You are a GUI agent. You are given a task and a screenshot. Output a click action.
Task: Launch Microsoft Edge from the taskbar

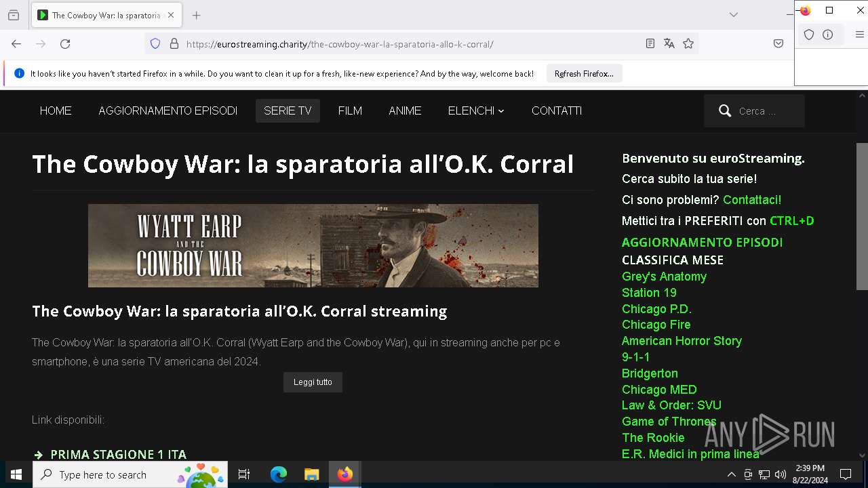click(x=279, y=474)
